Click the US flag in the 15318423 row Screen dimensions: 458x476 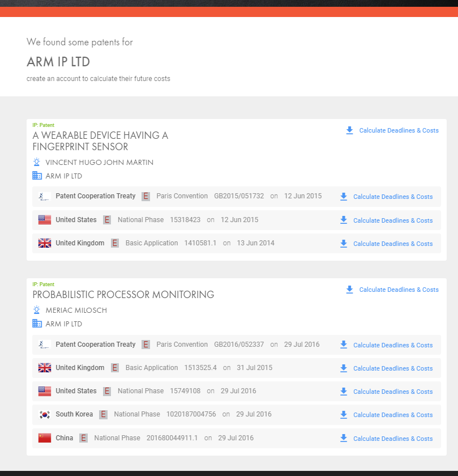[45, 220]
